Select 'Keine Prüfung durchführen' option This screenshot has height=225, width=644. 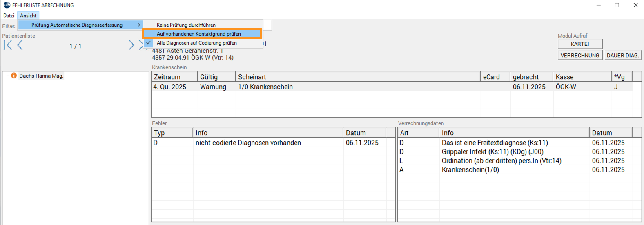point(186,25)
